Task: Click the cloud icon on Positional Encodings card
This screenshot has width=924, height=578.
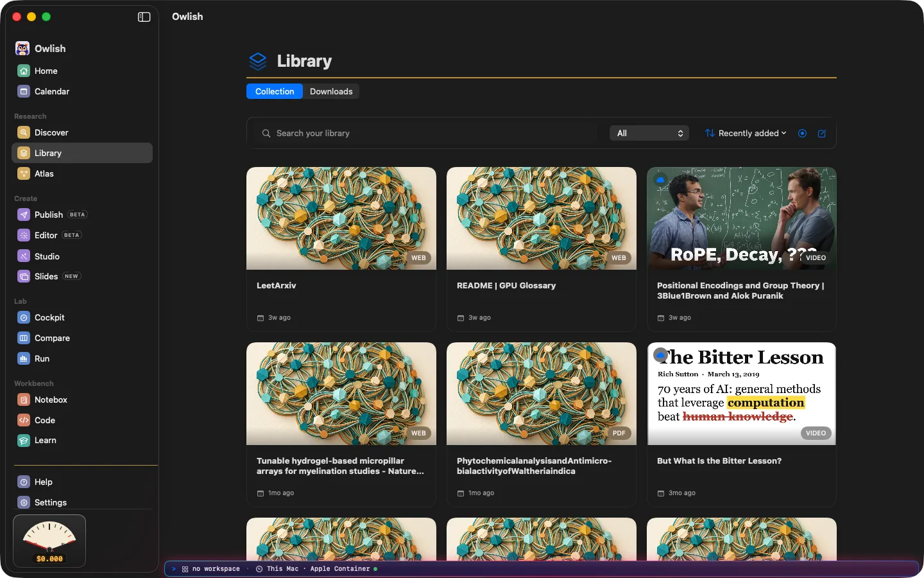Action: (x=660, y=180)
